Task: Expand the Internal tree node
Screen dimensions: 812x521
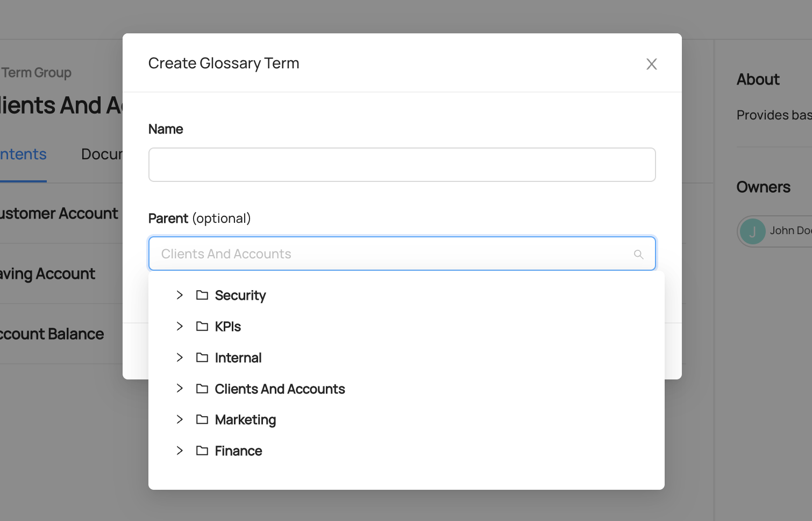Action: coord(180,357)
